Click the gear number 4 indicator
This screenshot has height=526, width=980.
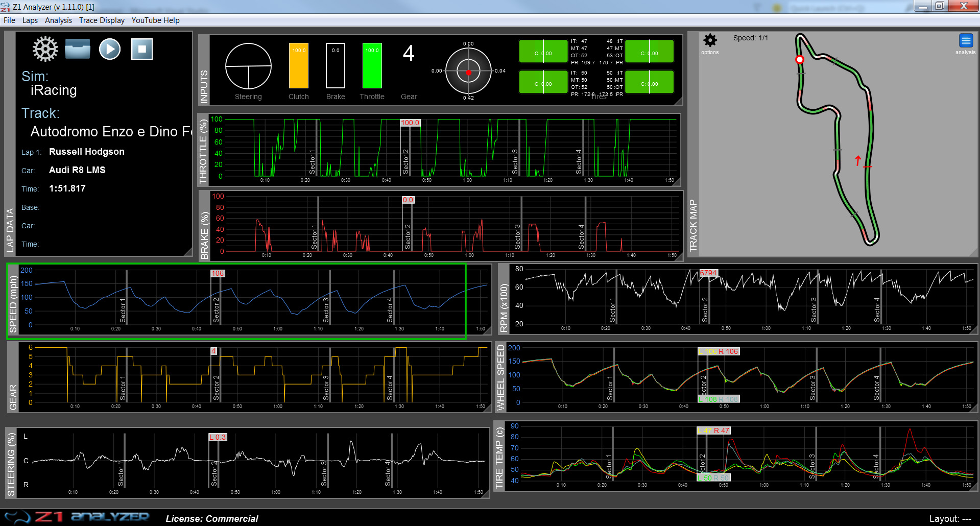coord(409,54)
